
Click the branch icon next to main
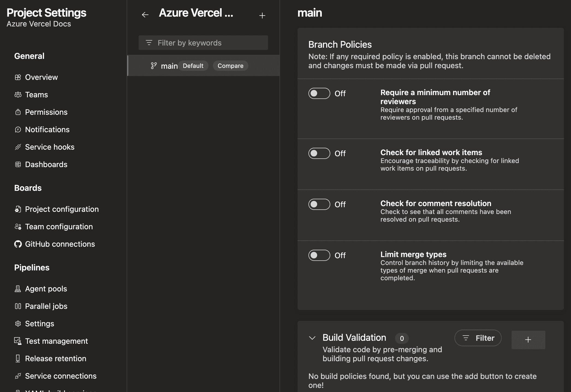click(153, 65)
